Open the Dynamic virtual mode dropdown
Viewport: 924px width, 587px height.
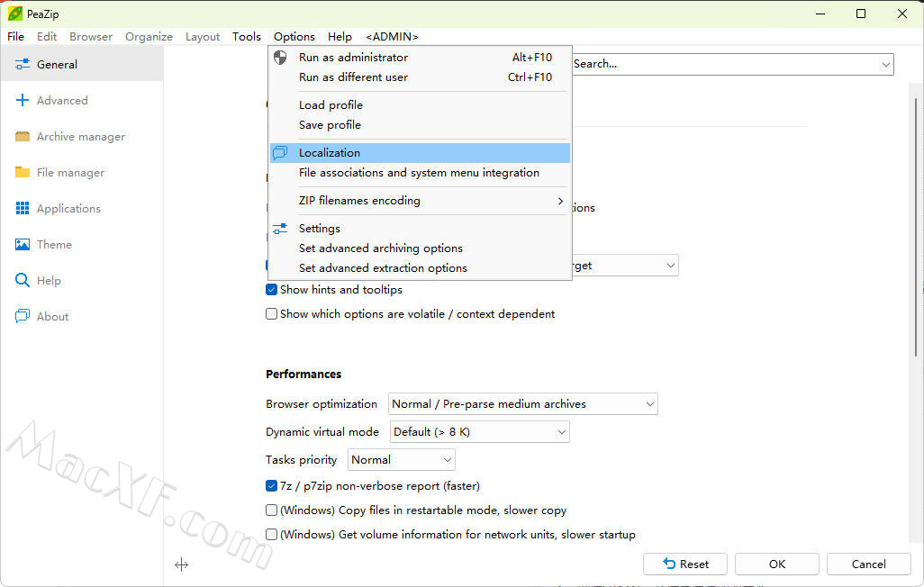[480, 431]
